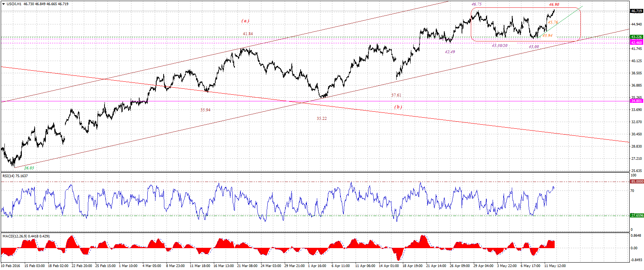This screenshot has width=644, height=270.
Task: Select the MACD(12,26,9) indicator label
Action: pyautogui.click(x=26, y=236)
